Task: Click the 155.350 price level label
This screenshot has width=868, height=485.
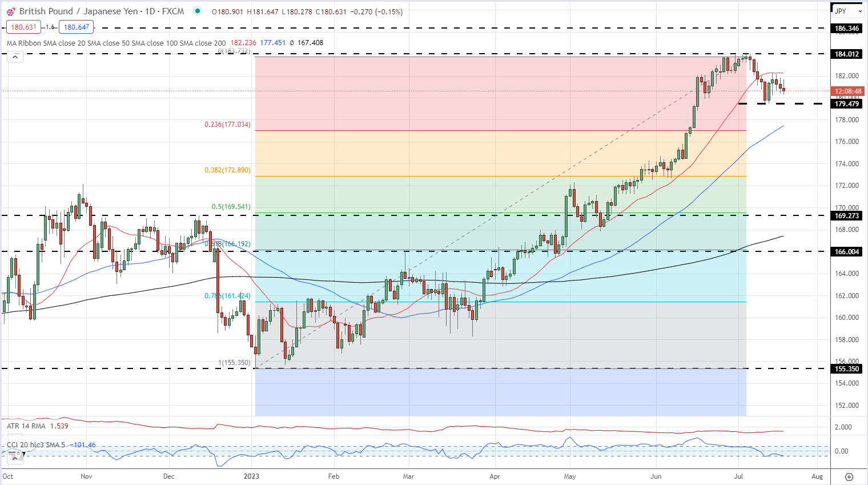Action: point(847,369)
